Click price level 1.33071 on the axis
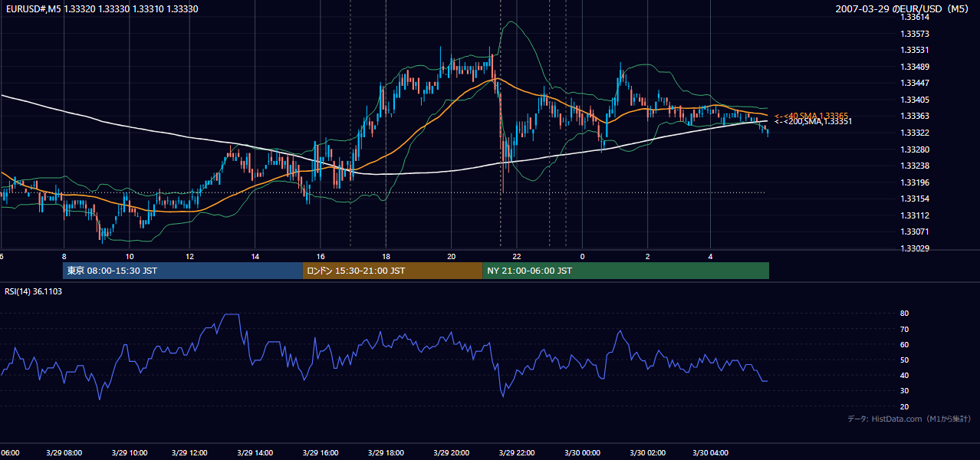 tap(915, 232)
